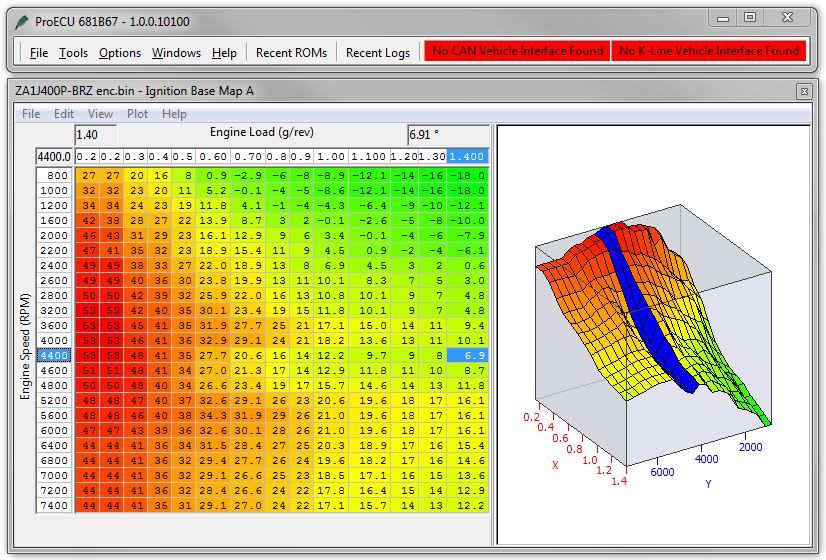The width and height of the screenshot is (826, 560).
Task: Click the No K-Line Vehicle Interface Found indicator
Action: pyautogui.click(x=709, y=51)
